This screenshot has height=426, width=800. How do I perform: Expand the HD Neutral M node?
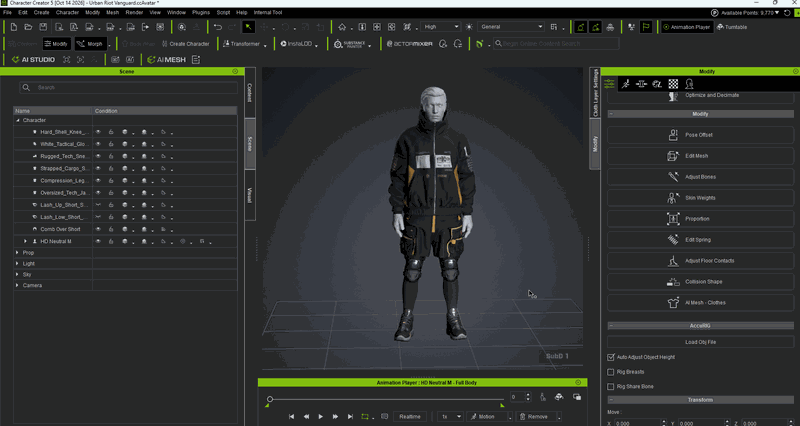[x=26, y=241]
